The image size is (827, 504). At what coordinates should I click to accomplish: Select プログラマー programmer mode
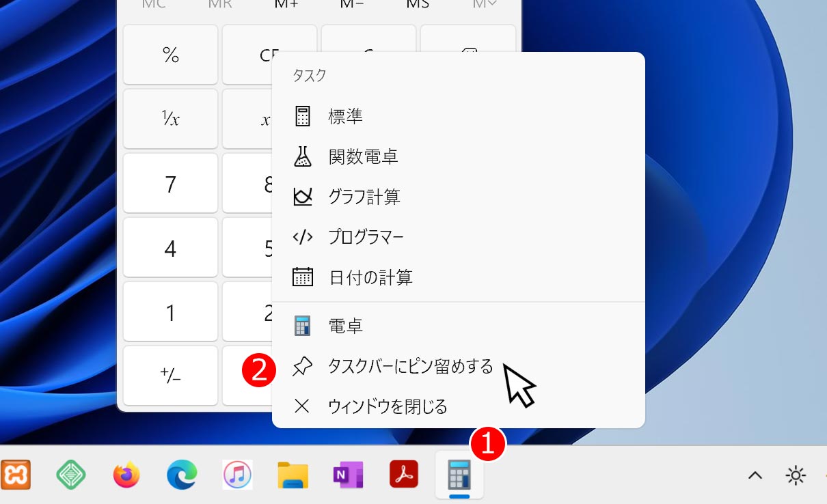click(x=366, y=237)
